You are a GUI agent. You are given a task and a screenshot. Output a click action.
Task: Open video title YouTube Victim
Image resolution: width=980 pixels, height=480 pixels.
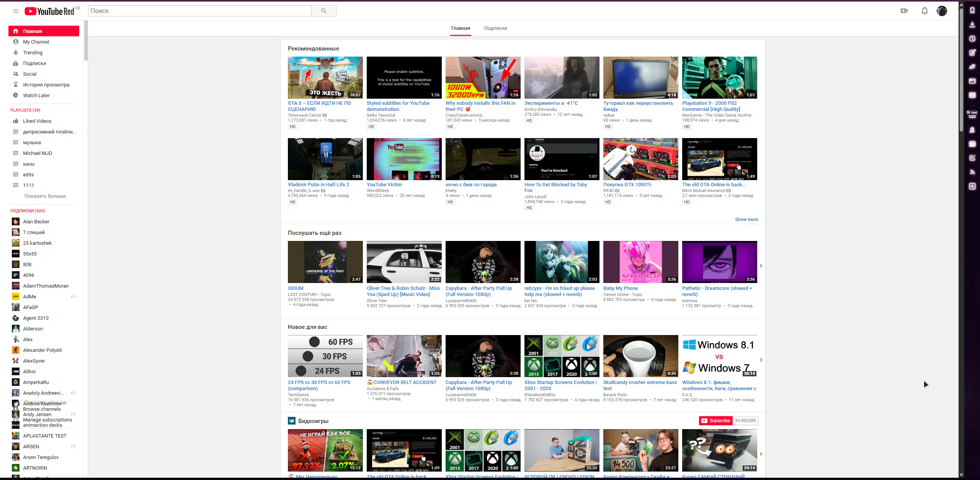point(384,184)
